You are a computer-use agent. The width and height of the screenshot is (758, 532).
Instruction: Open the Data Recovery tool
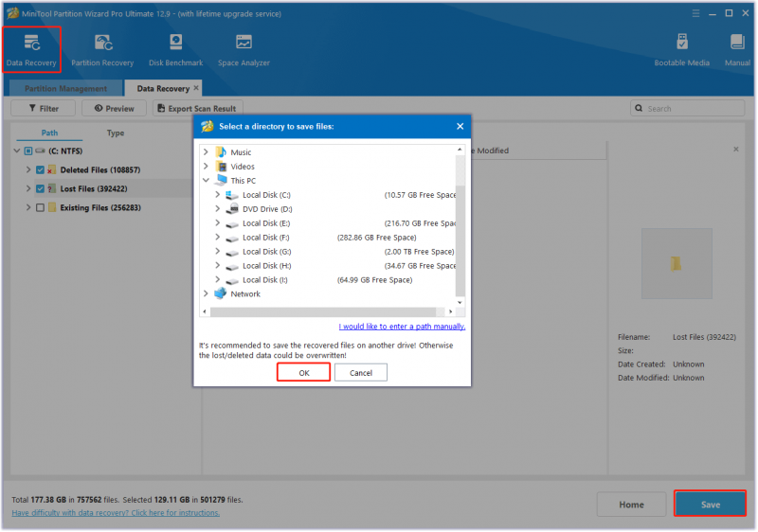pyautogui.click(x=31, y=50)
